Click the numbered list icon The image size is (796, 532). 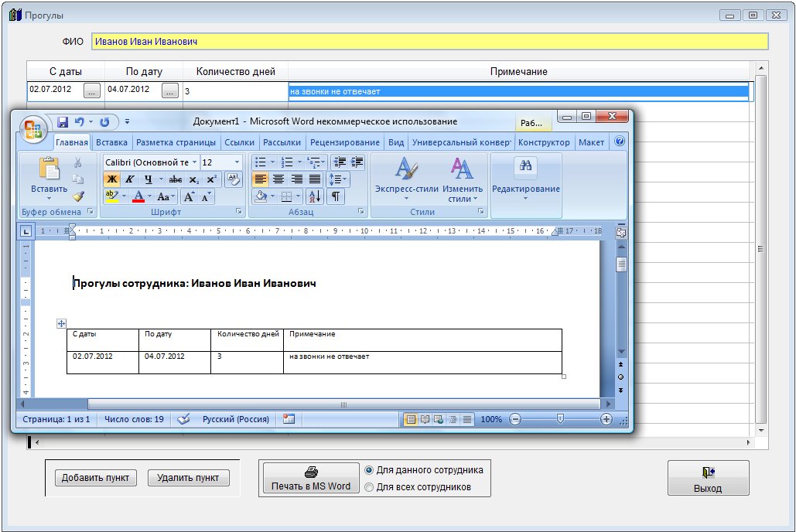point(287,162)
